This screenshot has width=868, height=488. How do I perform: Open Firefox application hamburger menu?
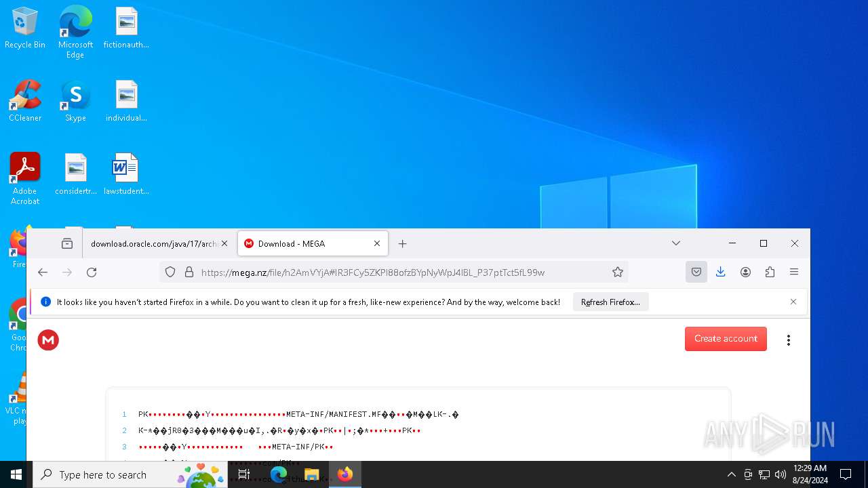[x=794, y=272]
